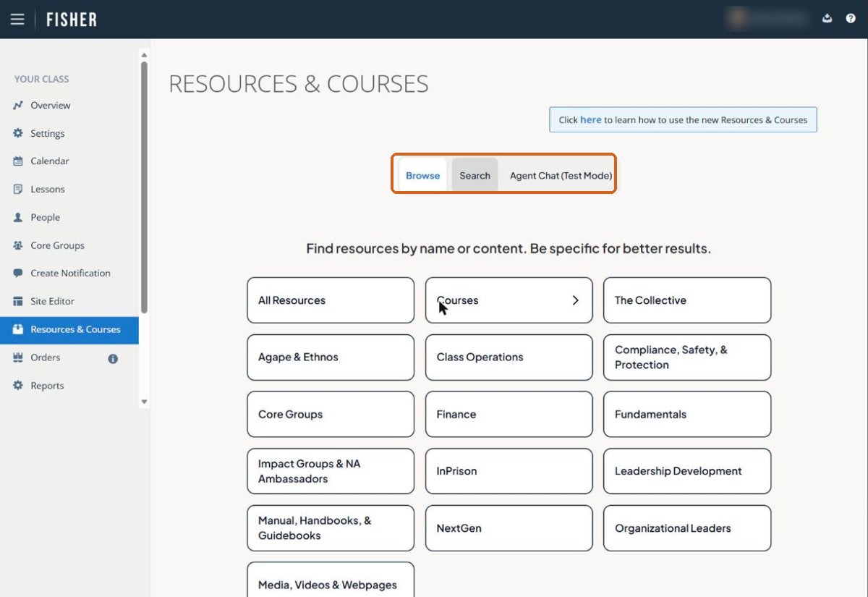
Task: Click the YOUR CLASS section label
Action: click(x=42, y=79)
